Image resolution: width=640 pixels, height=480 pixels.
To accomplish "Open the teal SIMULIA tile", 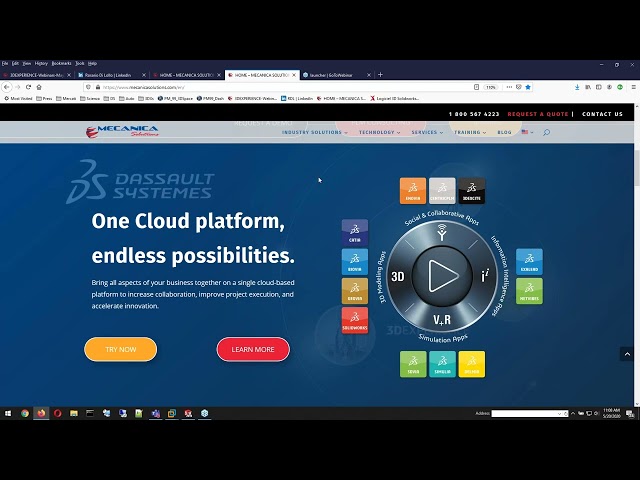I will (x=442, y=364).
